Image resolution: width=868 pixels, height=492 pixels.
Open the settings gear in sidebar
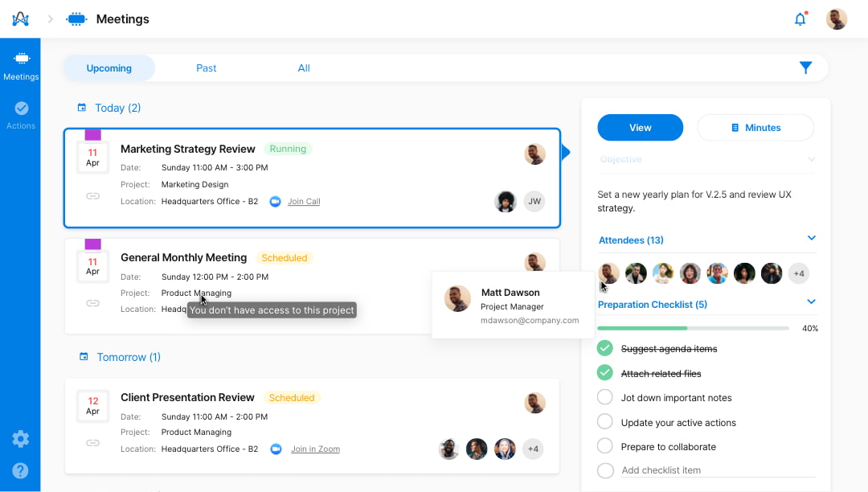click(x=20, y=439)
